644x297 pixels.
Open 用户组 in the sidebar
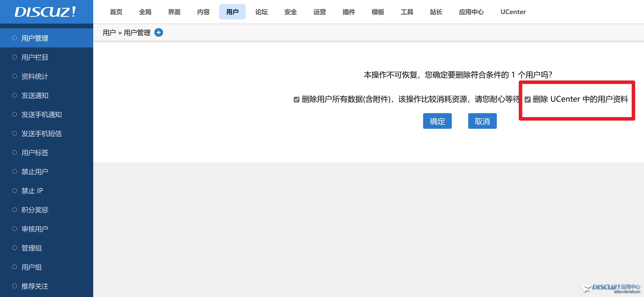[x=31, y=267]
